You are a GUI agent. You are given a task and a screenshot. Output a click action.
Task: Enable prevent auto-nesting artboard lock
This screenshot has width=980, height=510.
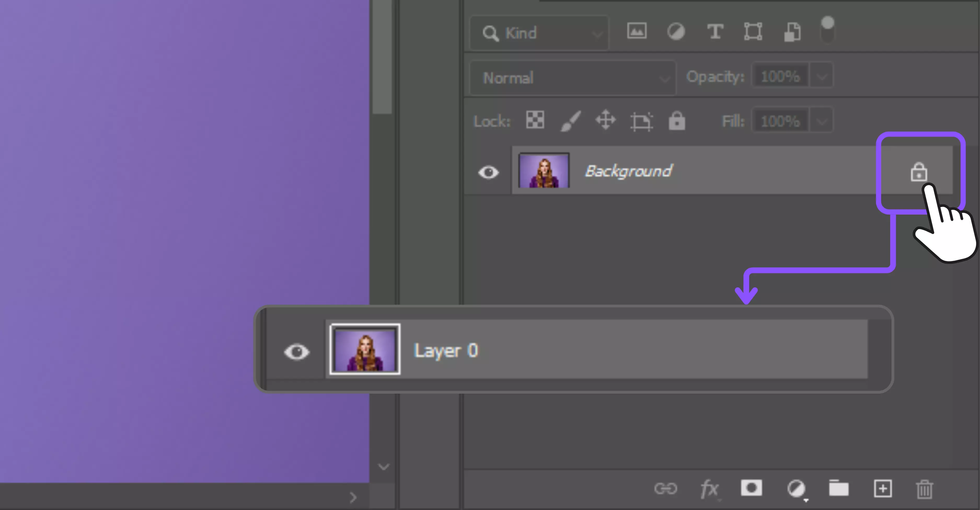coord(641,122)
